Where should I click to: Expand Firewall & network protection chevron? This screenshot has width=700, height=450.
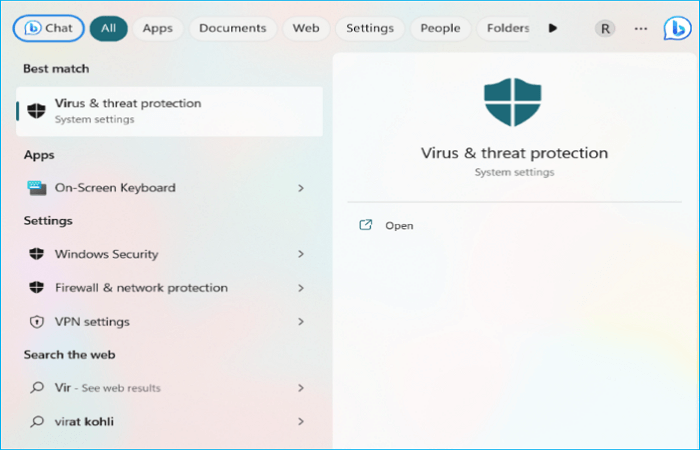tap(301, 288)
